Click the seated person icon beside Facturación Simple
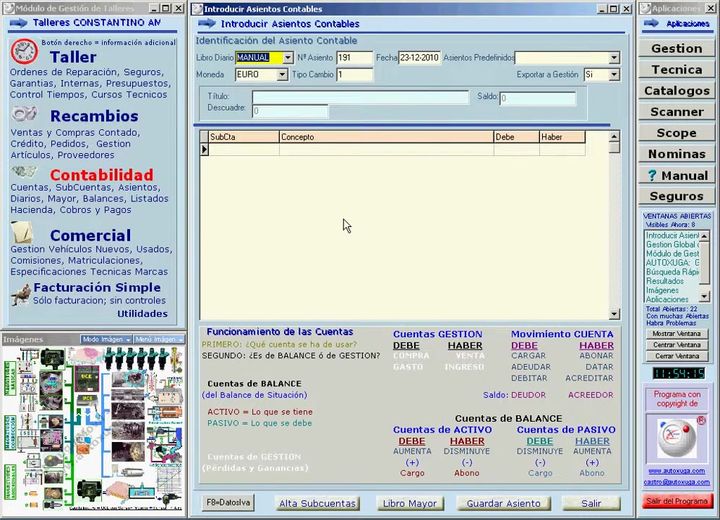 click(21, 294)
